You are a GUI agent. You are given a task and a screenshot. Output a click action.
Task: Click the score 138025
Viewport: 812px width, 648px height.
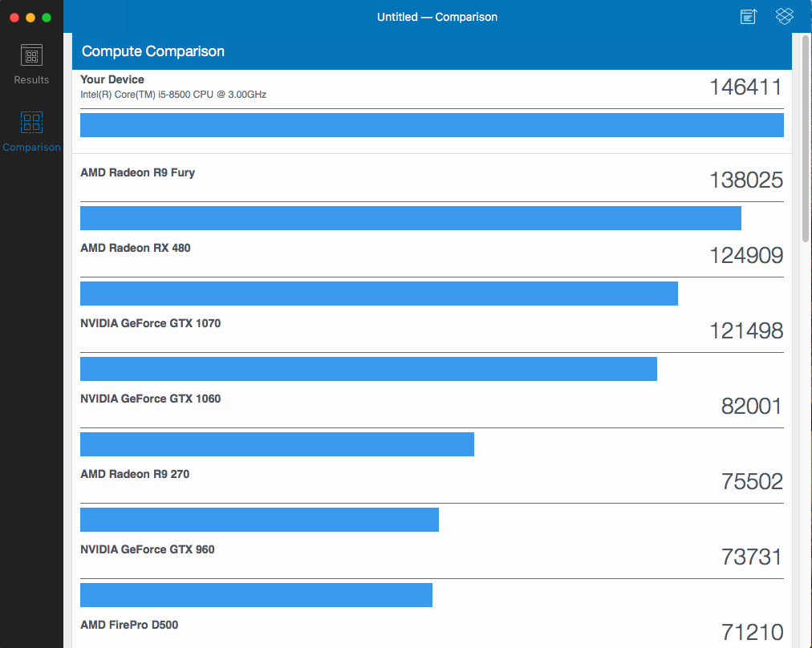click(x=746, y=180)
